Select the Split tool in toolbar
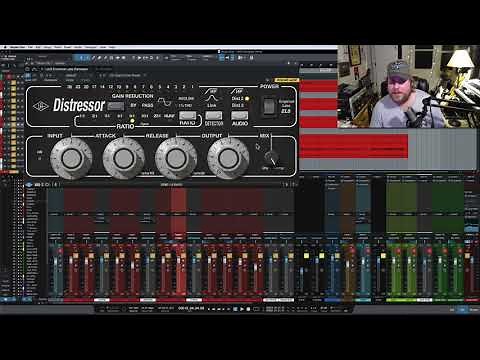Screen dimensions: 480x360 tap(93, 58)
